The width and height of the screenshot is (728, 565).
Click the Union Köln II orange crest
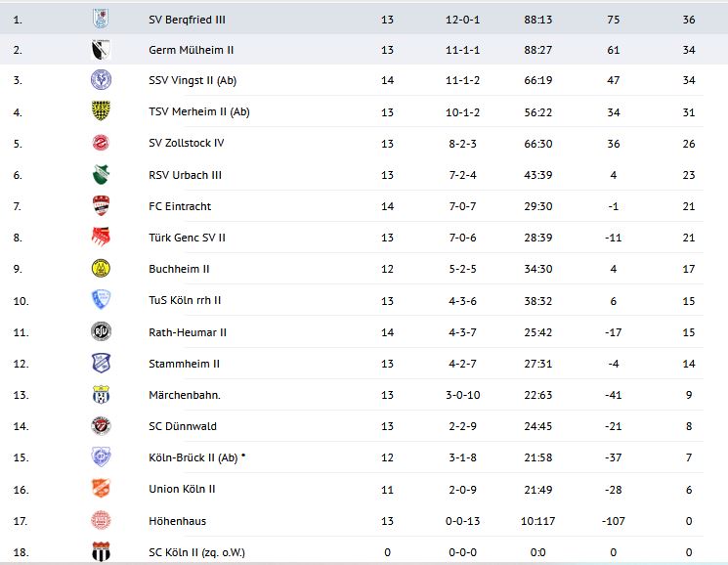pos(101,489)
